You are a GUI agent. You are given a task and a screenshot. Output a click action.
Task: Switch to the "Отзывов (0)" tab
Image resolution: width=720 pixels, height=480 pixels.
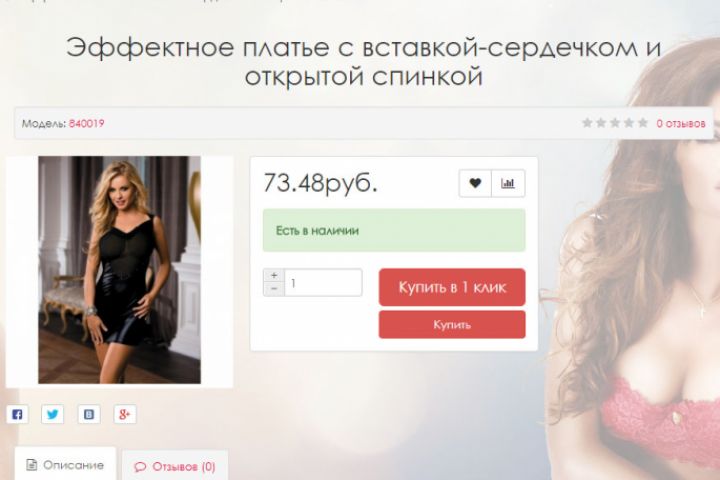click(x=175, y=466)
